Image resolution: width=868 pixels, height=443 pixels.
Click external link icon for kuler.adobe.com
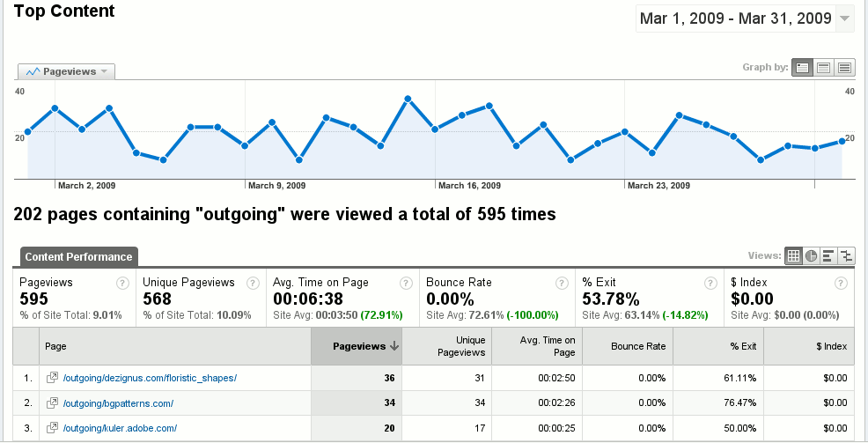click(x=52, y=428)
